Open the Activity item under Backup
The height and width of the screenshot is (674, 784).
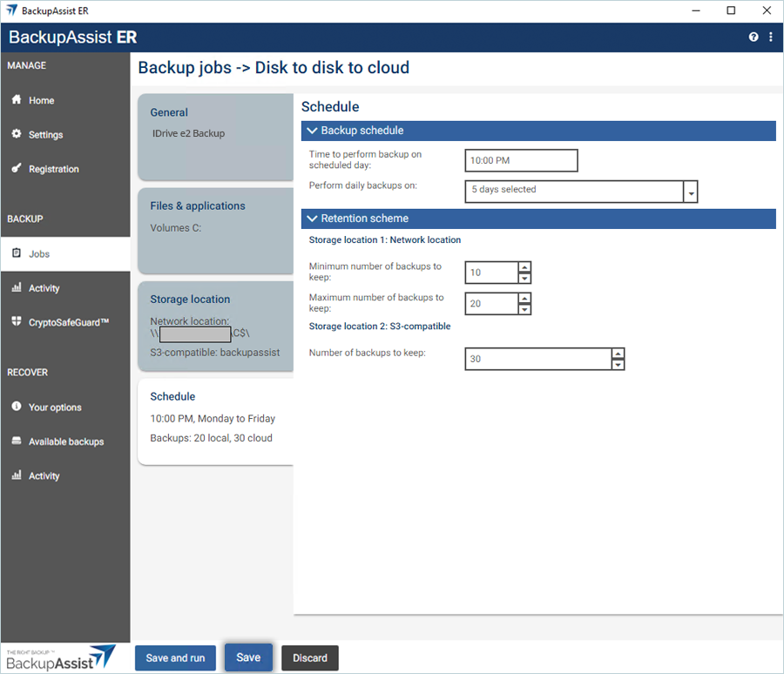point(44,288)
